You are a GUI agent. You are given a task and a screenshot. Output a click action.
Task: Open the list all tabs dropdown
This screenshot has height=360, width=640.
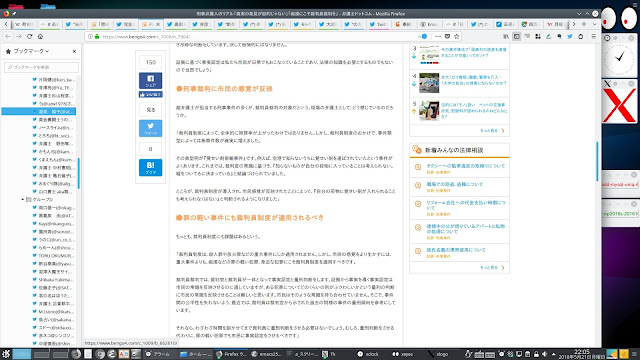[594, 24]
